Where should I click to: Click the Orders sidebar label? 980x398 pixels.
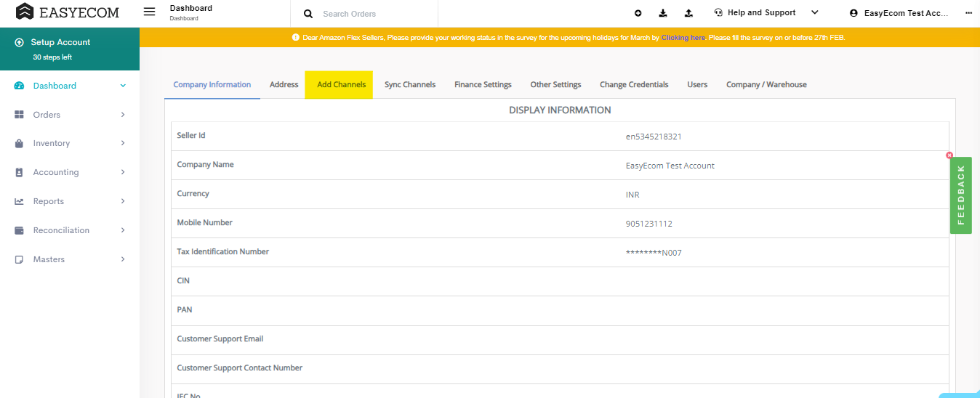[47, 115]
